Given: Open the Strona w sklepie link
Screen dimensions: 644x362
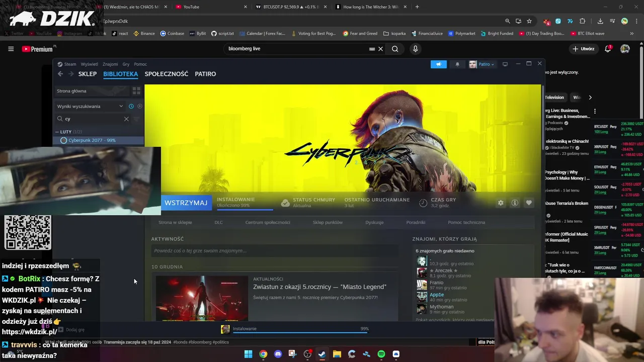Looking at the screenshot, I should [175, 222].
